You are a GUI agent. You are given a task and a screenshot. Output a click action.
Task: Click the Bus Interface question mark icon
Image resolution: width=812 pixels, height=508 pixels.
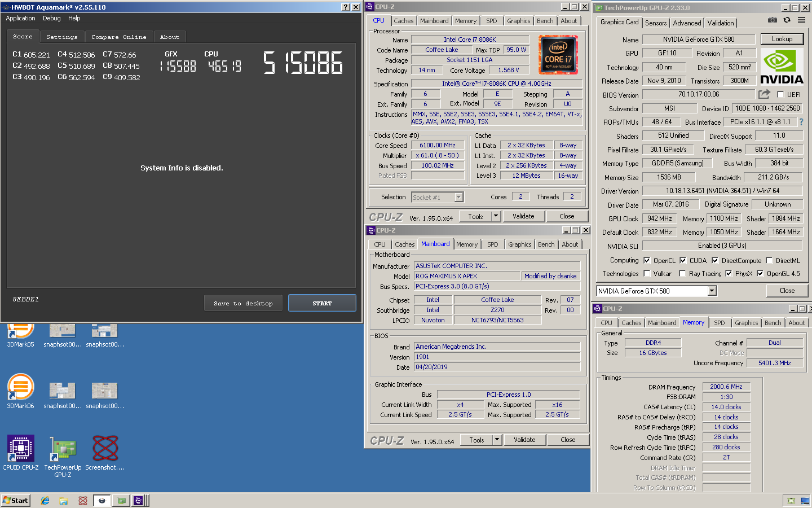pyautogui.click(x=801, y=122)
